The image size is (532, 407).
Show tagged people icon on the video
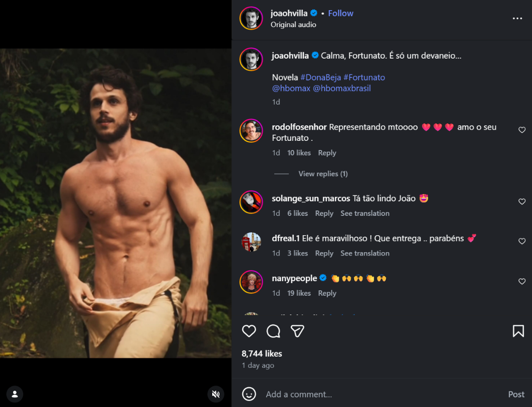click(x=15, y=394)
